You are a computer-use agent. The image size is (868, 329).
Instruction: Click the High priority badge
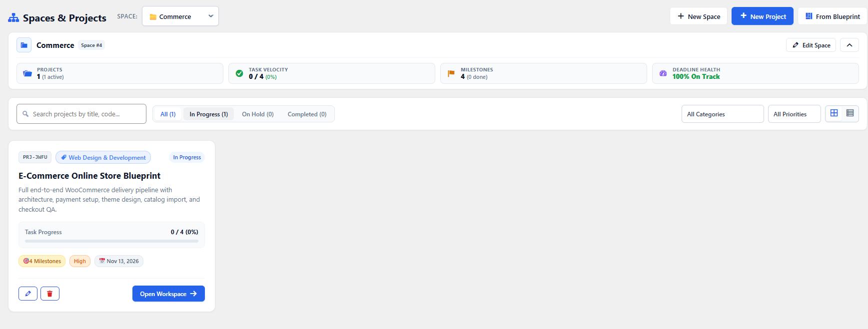tap(80, 261)
